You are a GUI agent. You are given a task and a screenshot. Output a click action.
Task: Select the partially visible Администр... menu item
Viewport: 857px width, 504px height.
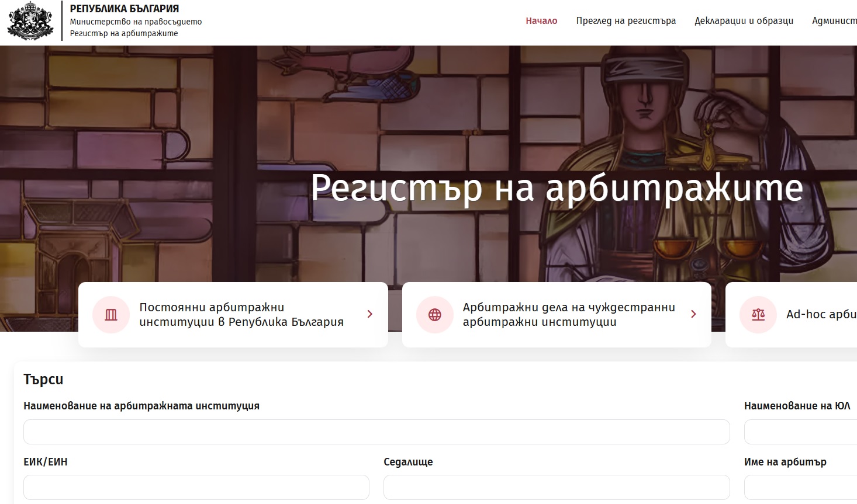pyautogui.click(x=834, y=21)
